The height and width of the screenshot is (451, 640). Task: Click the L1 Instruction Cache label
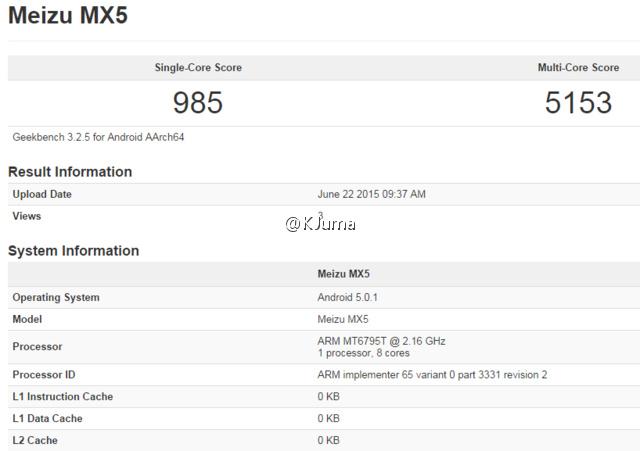[62, 397]
